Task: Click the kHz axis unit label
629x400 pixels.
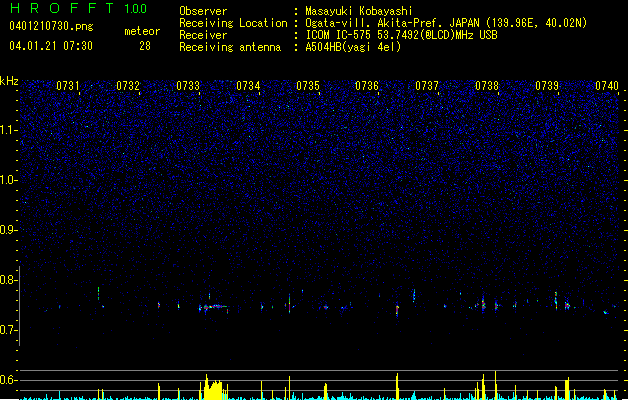Action: click(x=9, y=81)
